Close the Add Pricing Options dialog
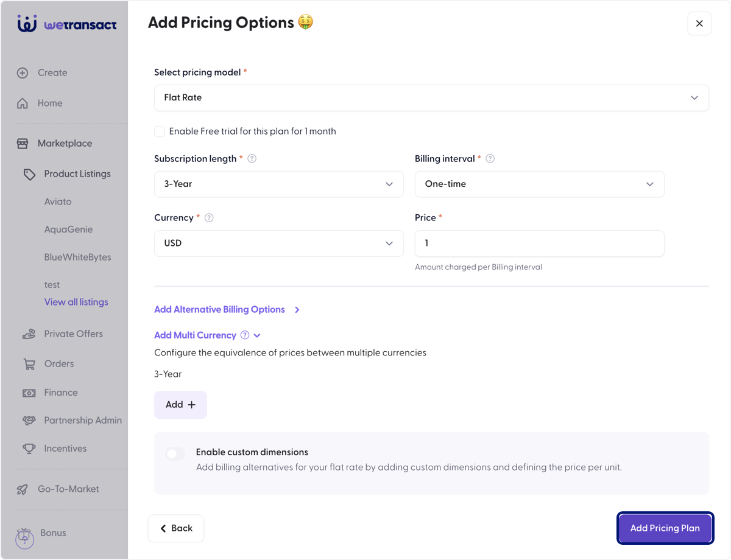This screenshot has height=560, width=731. coord(699,24)
